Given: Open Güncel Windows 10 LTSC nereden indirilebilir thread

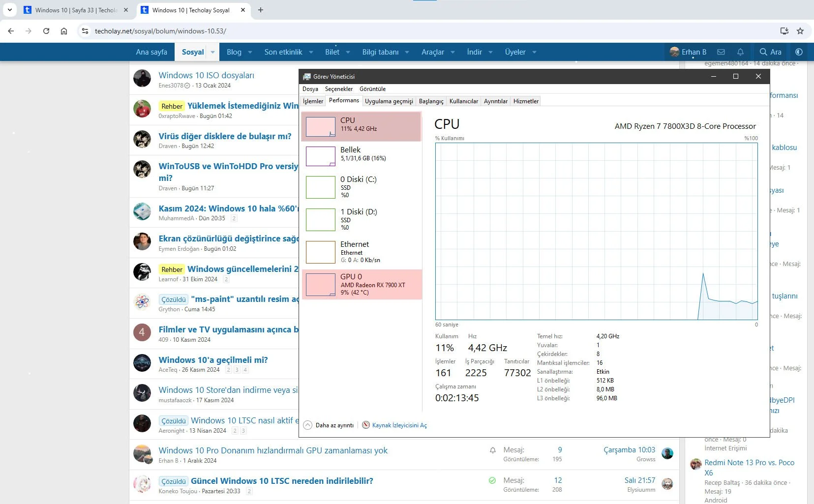Looking at the screenshot, I should point(282,481).
